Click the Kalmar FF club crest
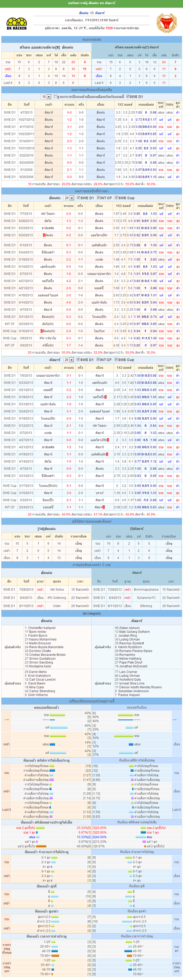Viewport: 183px width, 980px height. coord(166,23)
